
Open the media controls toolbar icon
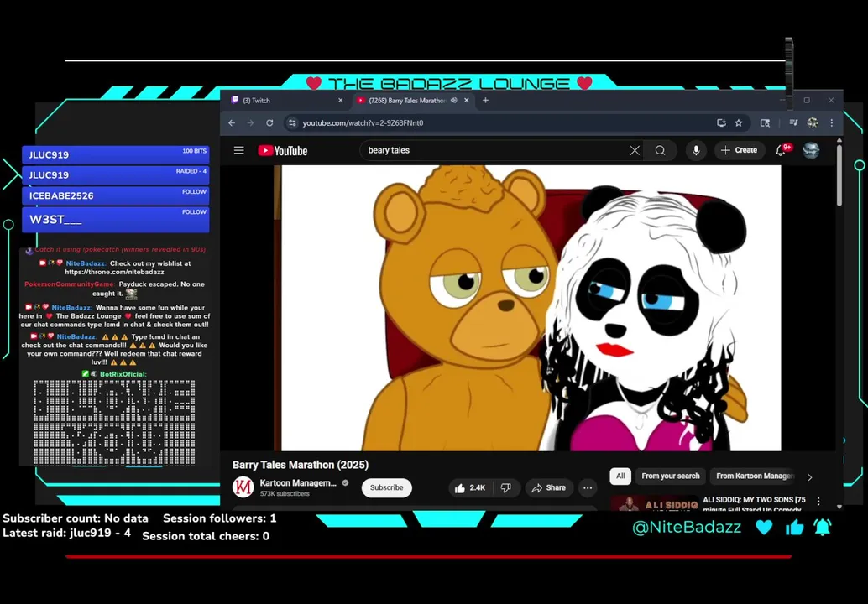[x=793, y=122]
